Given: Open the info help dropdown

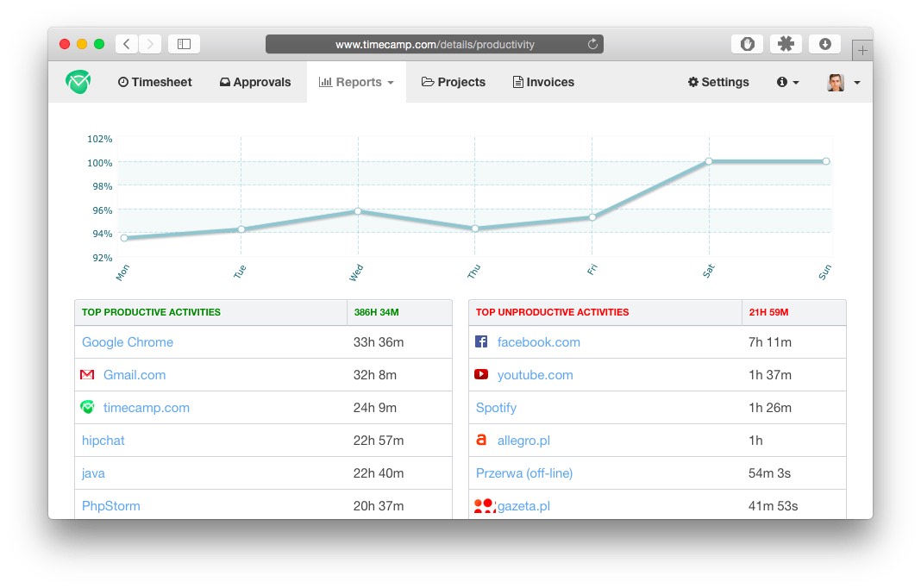Looking at the screenshot, I should [787, 82].
